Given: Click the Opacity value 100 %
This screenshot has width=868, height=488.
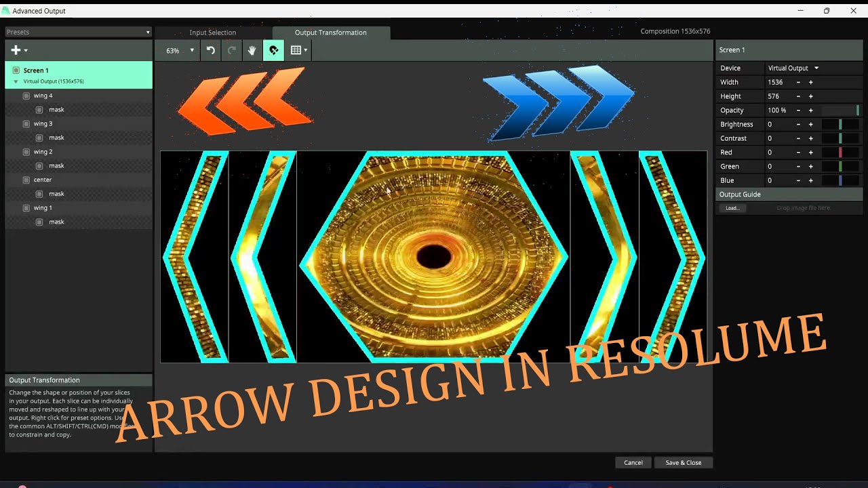Looking at the screenshot, I should [x=778, y=110].
